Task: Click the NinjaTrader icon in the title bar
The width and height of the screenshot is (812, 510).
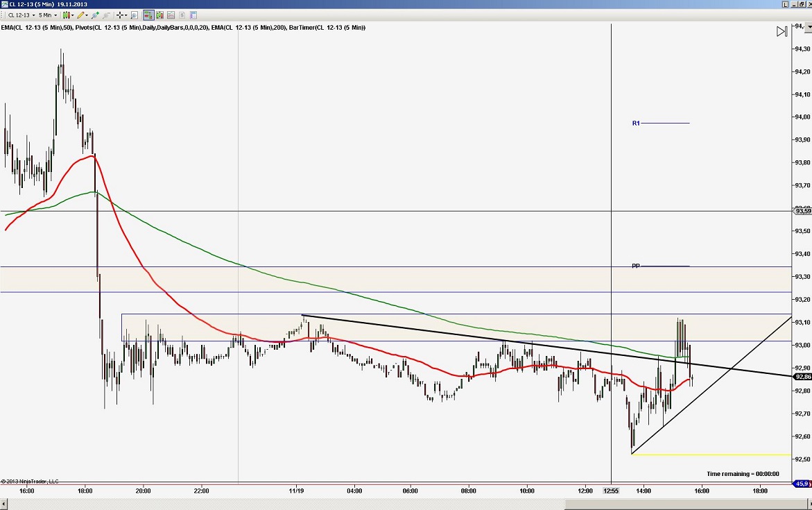Action: tap(5, 3)
